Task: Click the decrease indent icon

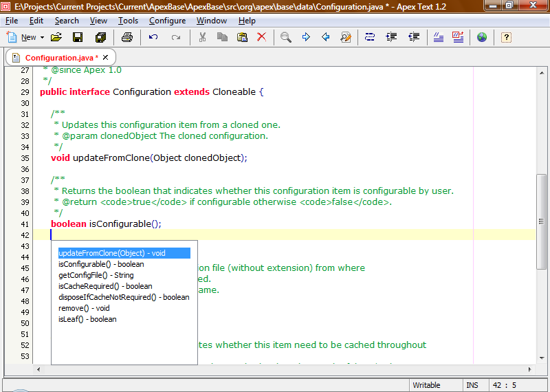Action: point(414,37)
